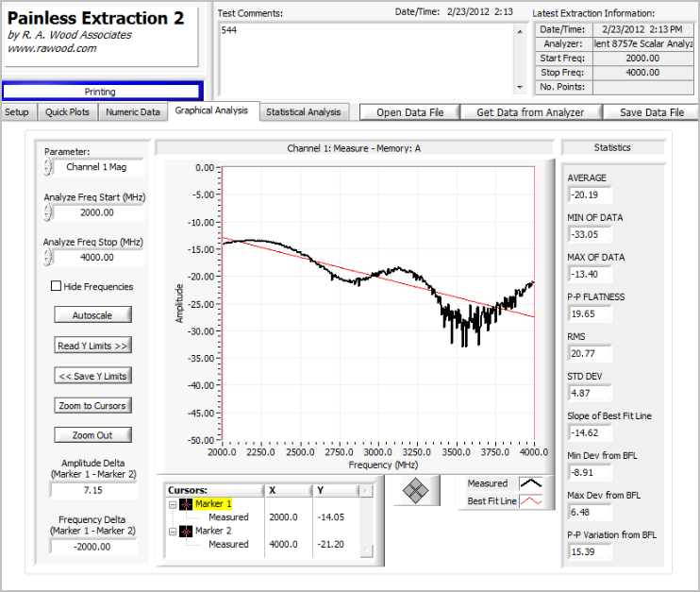Click Marker 2 crosshair cursor icon

[x=186, y=532]
